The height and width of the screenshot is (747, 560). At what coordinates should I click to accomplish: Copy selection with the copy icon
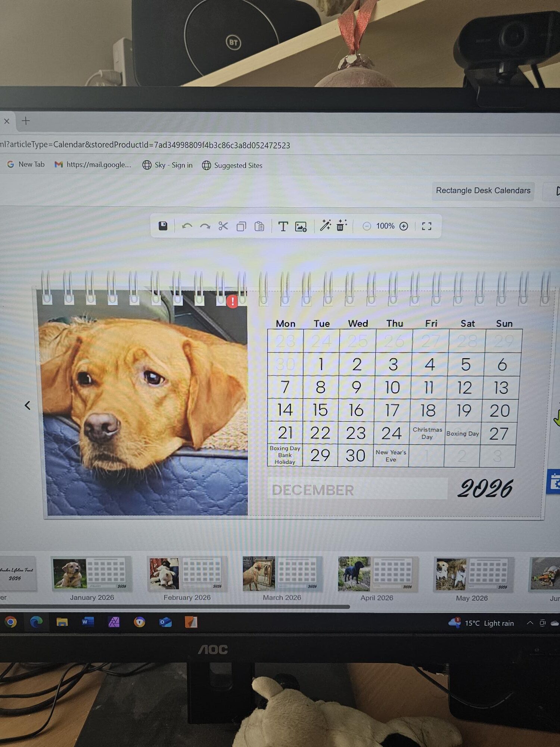coord(241,226)
